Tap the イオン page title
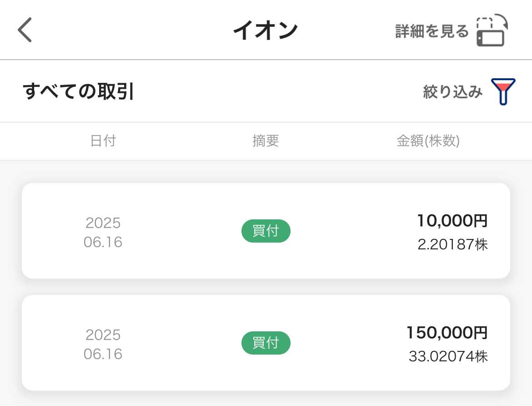This screenshot has height=406, width=532. (266, 30)
